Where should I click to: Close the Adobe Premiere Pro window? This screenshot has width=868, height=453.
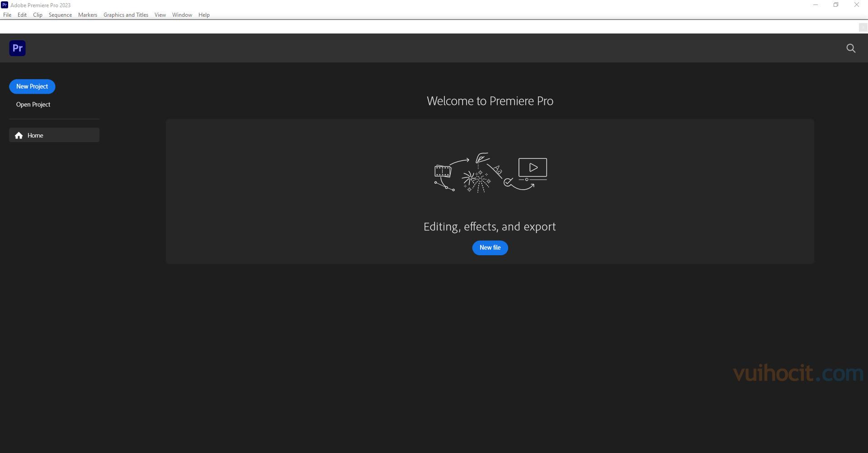(x=857, y=5)
